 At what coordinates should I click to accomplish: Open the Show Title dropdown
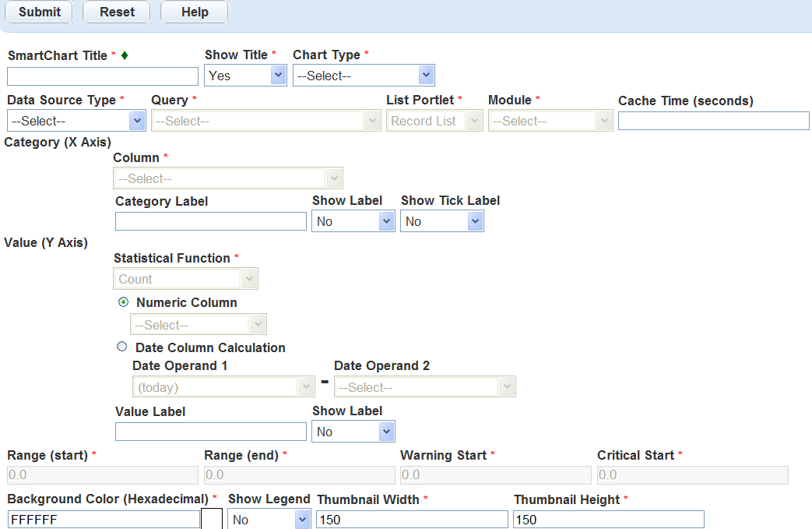coord(245,76)
